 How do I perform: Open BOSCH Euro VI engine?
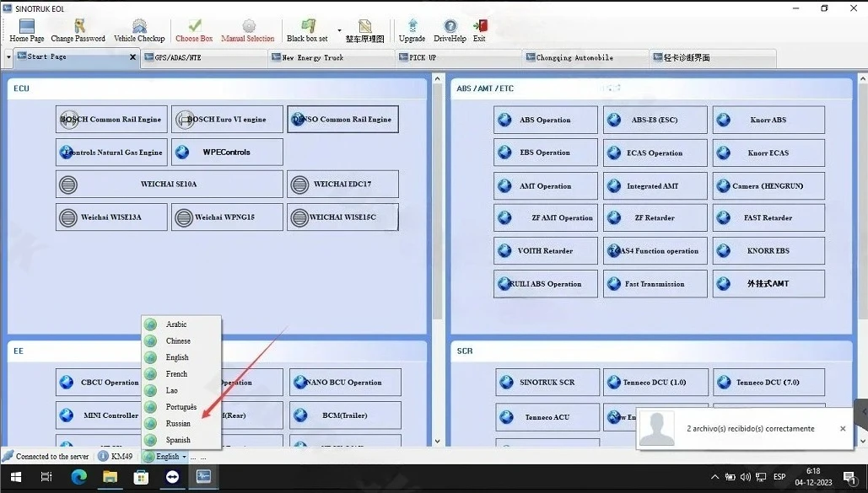[227, 120]
